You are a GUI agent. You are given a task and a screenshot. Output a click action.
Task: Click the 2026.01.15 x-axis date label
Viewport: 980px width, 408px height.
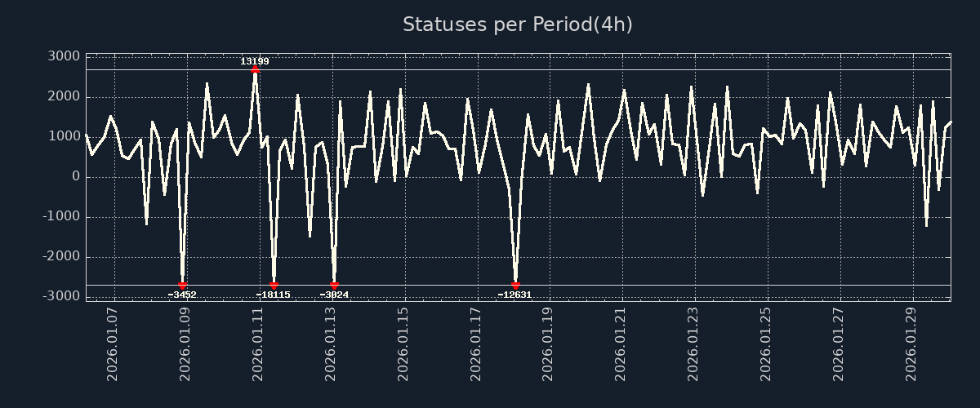point(403,344)
